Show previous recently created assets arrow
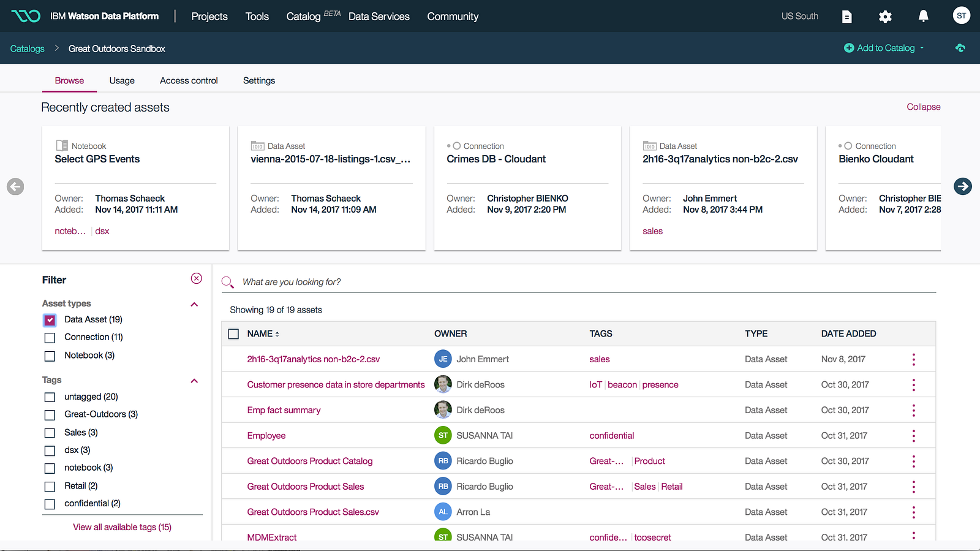This screenshot has width=980, height=551. tap(15, 186)
